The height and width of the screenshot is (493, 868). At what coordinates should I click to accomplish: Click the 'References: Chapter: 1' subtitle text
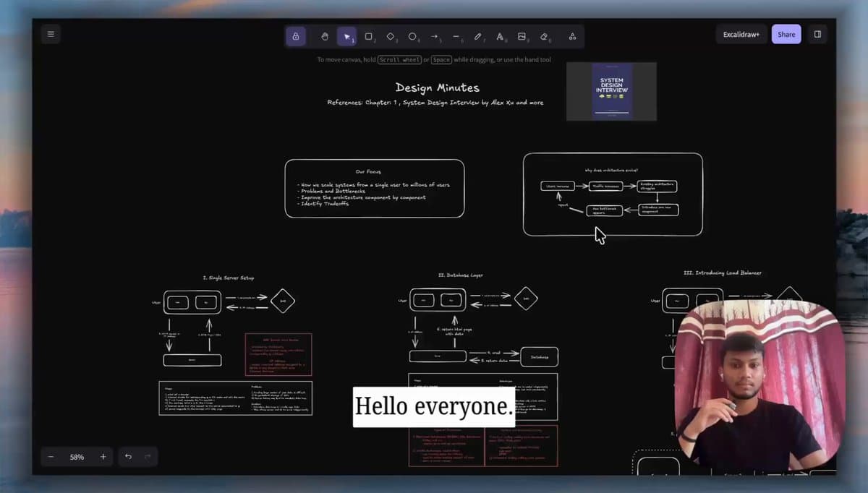(x=435, y=103)
